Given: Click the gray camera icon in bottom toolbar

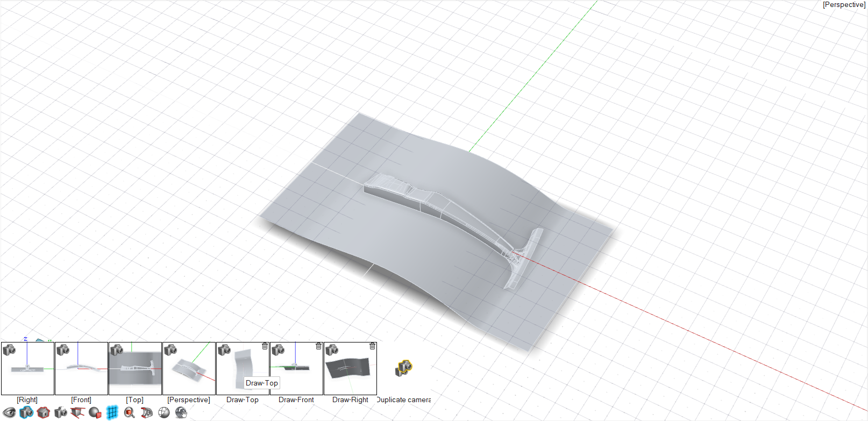Looking at the screenshot, I should pyautogui.click(x=61, y=412).
